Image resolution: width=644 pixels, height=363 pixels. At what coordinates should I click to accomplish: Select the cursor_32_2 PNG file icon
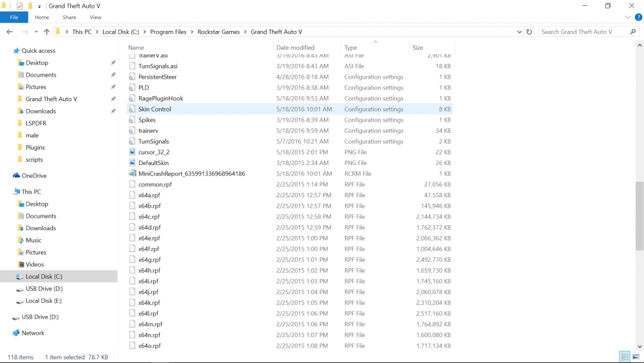pos(132,152)
